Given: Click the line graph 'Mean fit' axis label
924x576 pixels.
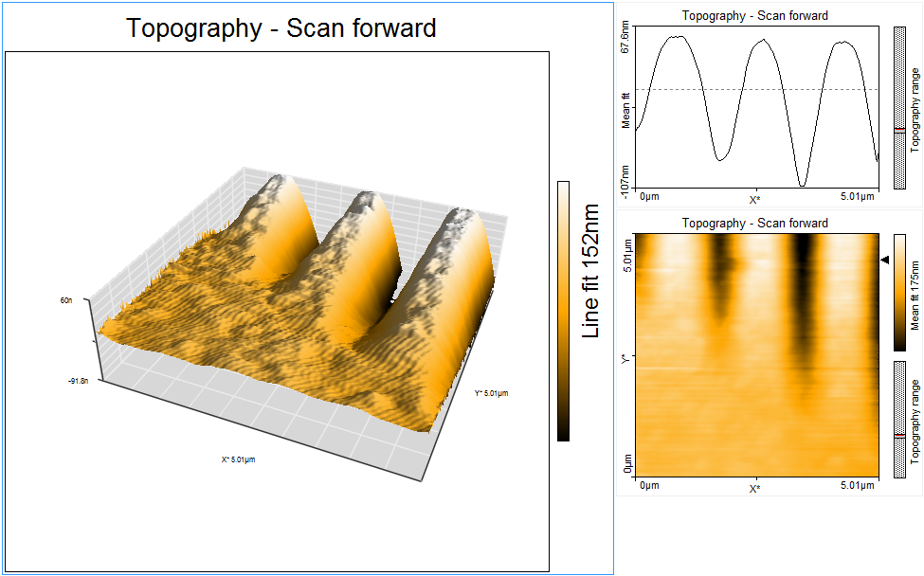Looking at the screenshot, I should 625,109.
